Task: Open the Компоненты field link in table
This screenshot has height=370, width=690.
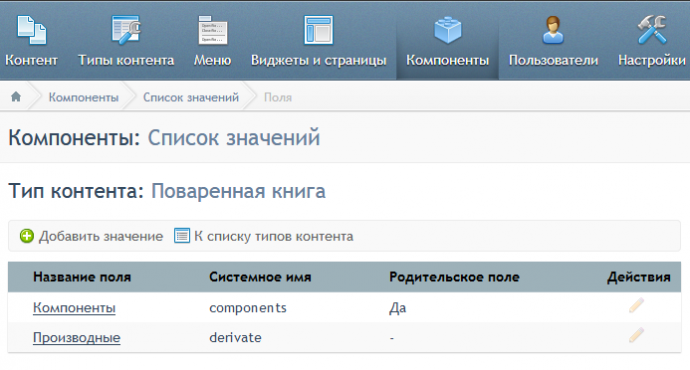Action: (x=74, y=308)
